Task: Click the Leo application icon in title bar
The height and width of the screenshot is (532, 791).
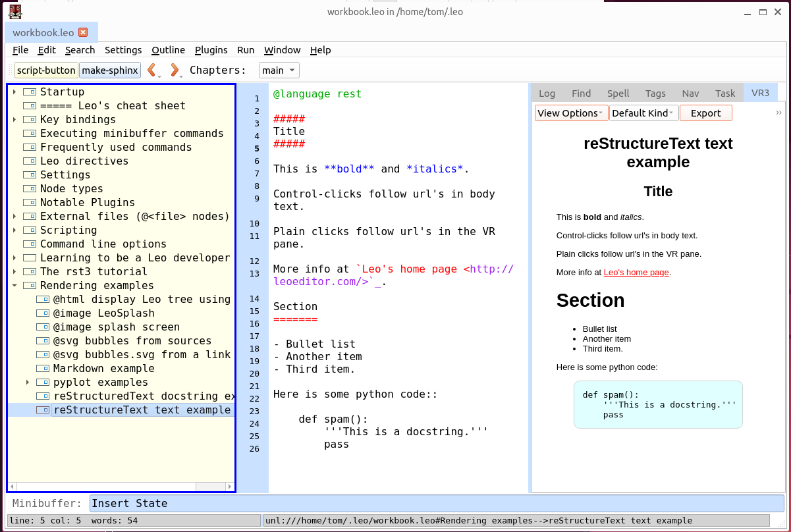Action: [x=14, y=11]
